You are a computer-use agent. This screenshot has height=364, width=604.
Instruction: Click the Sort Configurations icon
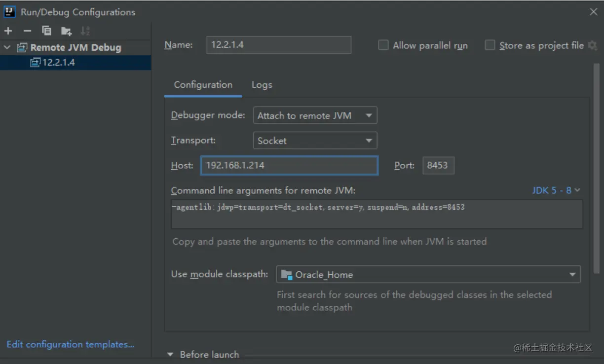(85, 31)
